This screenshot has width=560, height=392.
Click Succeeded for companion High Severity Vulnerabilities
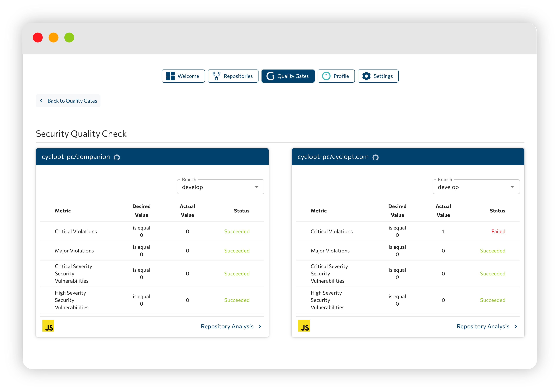click(237, 300)
